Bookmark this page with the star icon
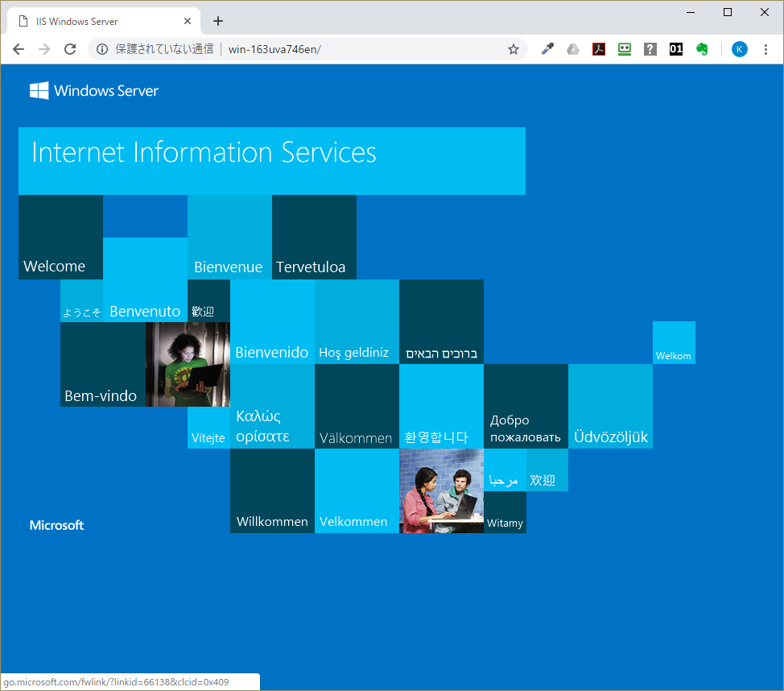 click(513, 49)
